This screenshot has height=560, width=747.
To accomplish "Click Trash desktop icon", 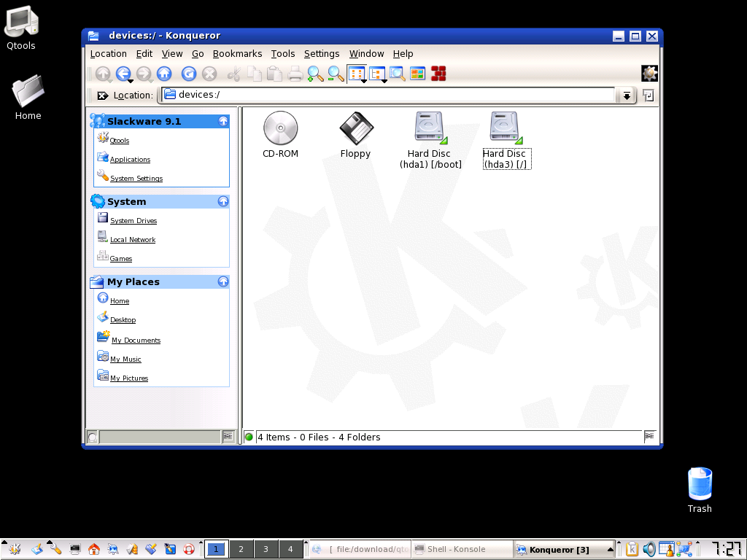I will pos(700,490).
